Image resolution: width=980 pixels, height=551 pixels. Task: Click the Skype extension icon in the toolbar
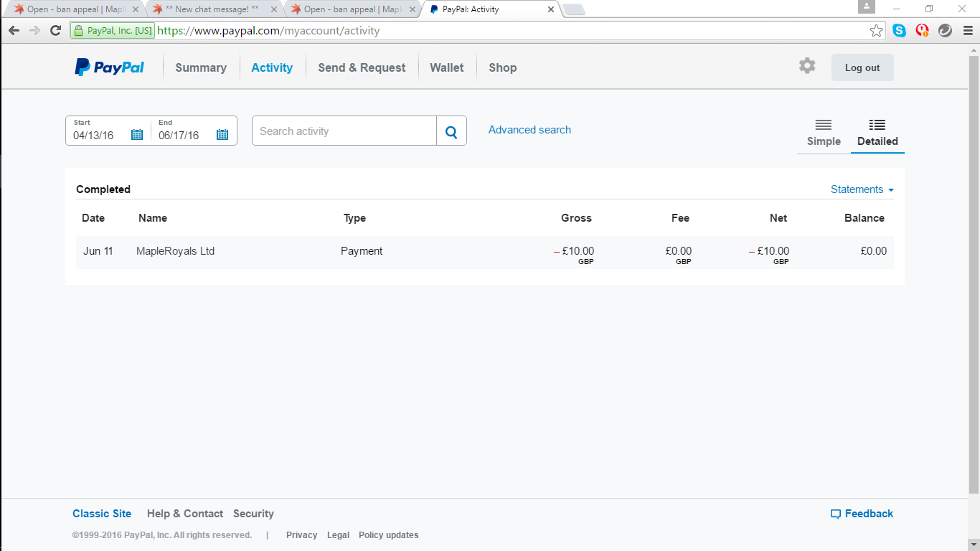click(x=899, y=31)
